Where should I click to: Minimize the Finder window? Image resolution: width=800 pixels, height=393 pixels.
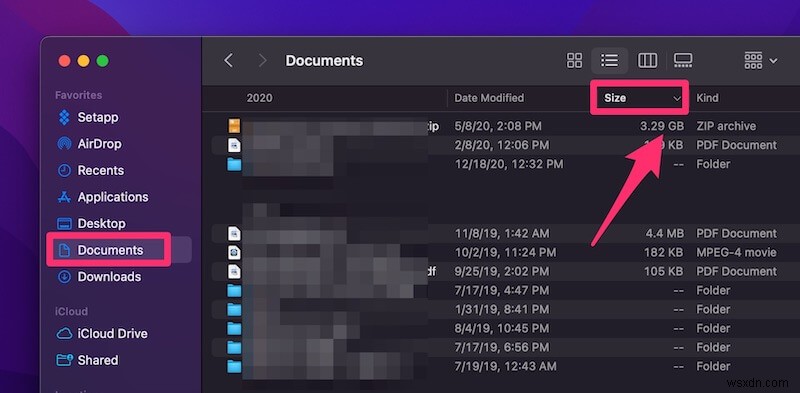83,61
